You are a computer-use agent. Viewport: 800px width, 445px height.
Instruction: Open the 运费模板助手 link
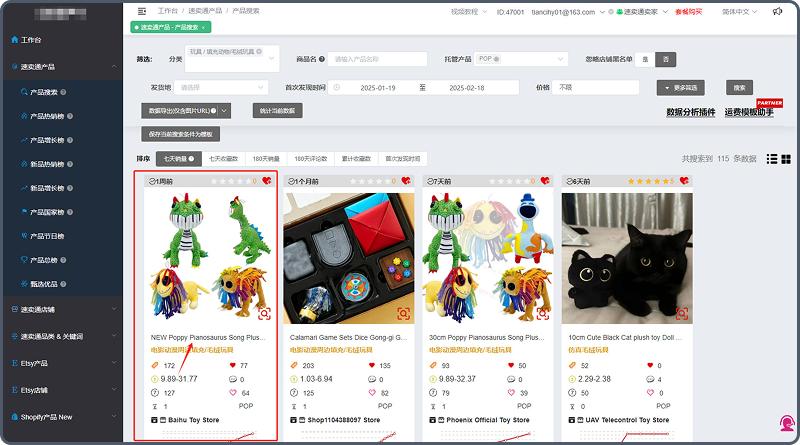(749, 112)
